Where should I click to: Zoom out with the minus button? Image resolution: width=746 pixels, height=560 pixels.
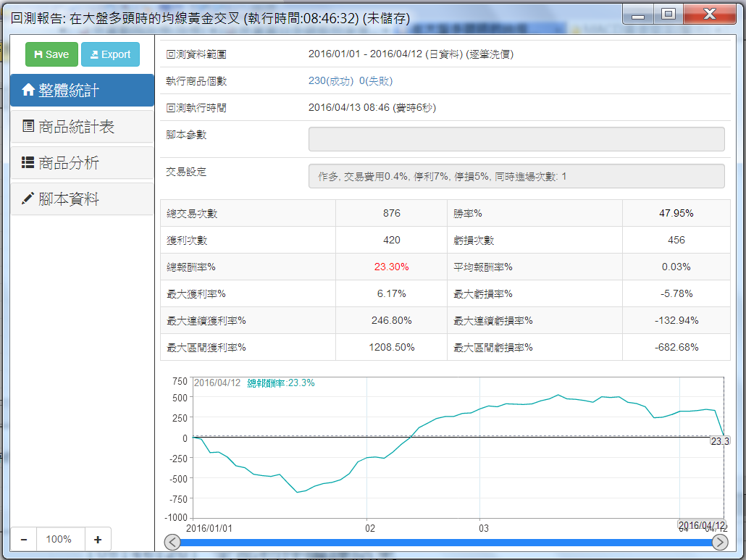(24, 539)
